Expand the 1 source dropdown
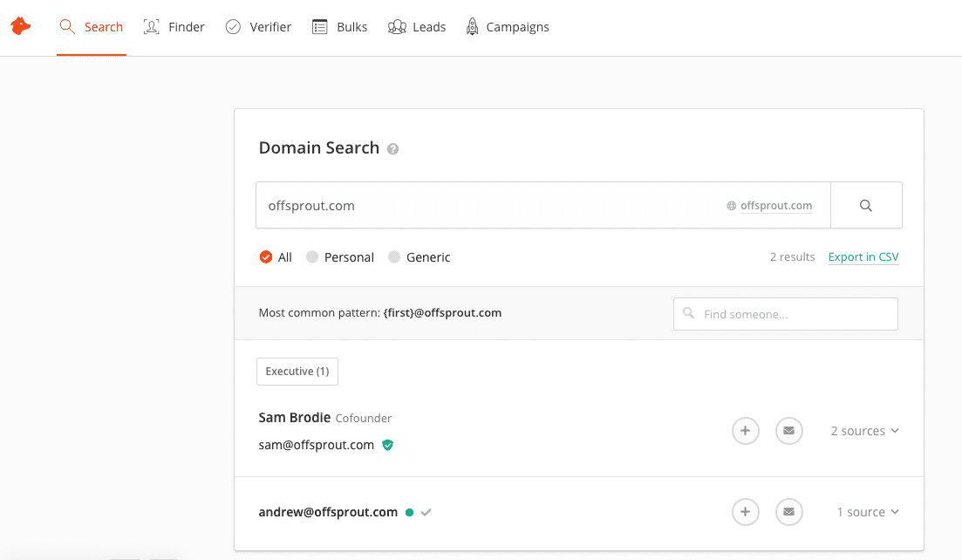The height and width of the screenshot is (560, 962). pyautogui.click(x=868, y=512)
